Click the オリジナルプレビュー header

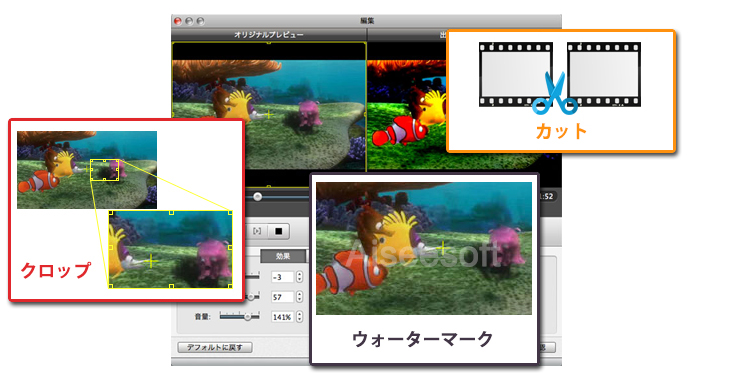pyautogui.click(x=269, y=35)
